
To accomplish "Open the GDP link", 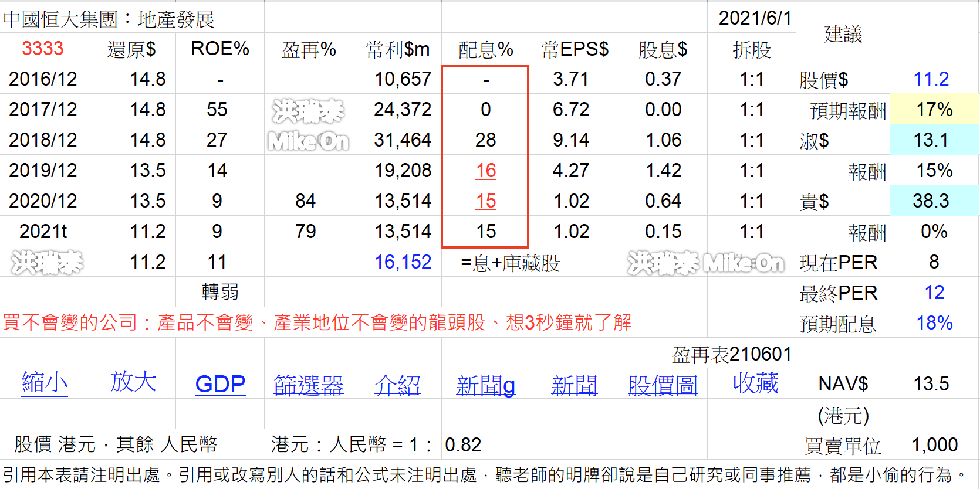I will 220,385.
